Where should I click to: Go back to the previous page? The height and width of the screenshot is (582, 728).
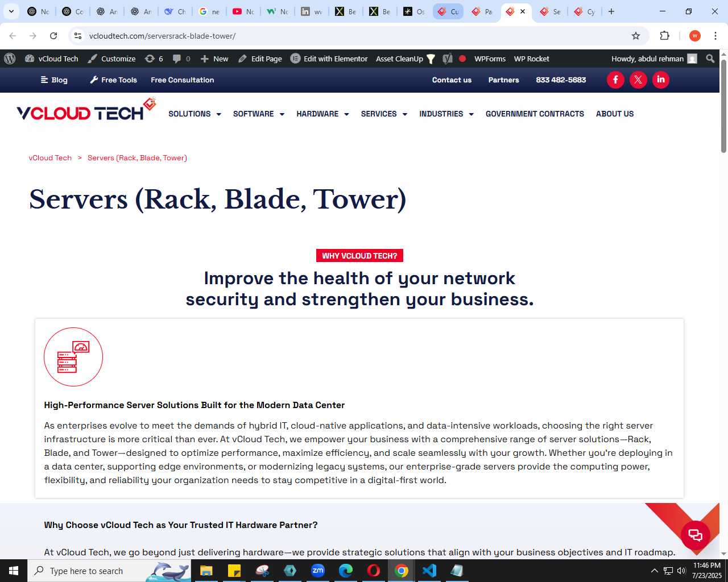pos(13,36)
